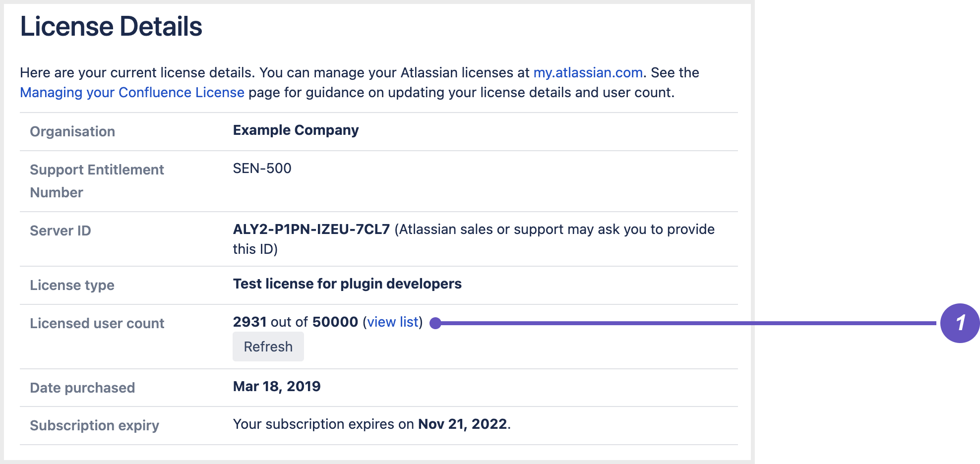Click the Subscription expiry label
The image size is (980, 464).
(94, 425)
